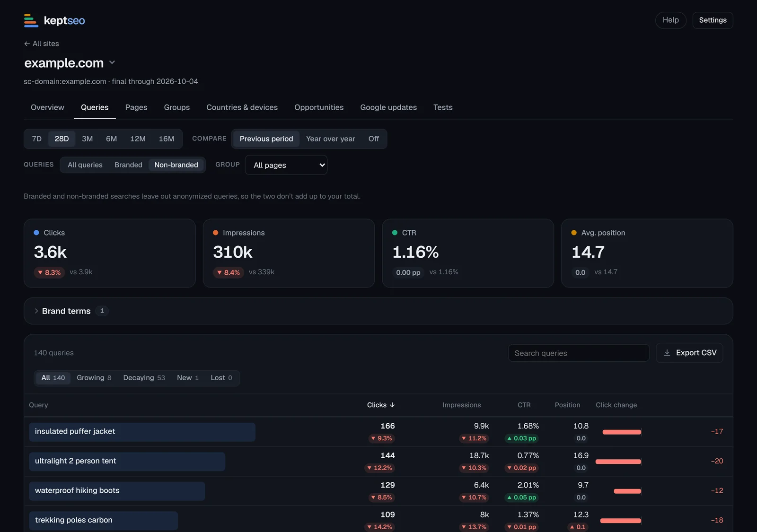This screenshot has width=757, height=532.
Task: Click the orange Impressions metric dot
Action: (216, 233)
